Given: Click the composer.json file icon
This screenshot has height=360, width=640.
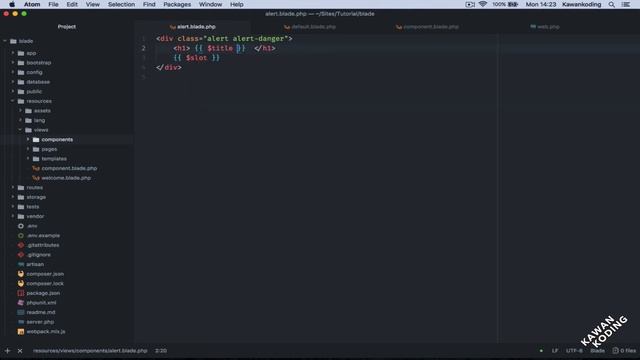Looking at the screenshot, I should [21, 274].
